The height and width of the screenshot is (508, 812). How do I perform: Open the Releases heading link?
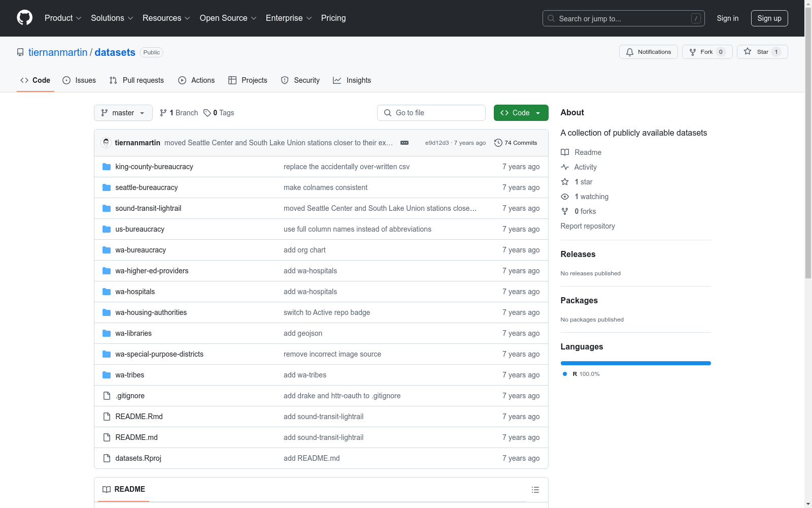click(x=578, y=254)
